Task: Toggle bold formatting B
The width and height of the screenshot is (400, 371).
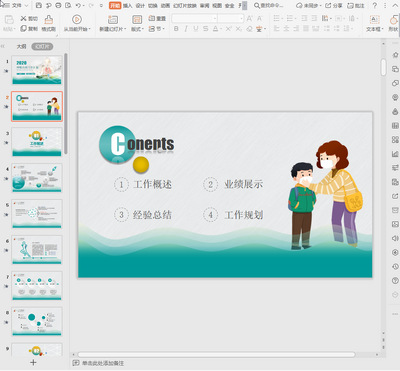Action: [176, 29]
